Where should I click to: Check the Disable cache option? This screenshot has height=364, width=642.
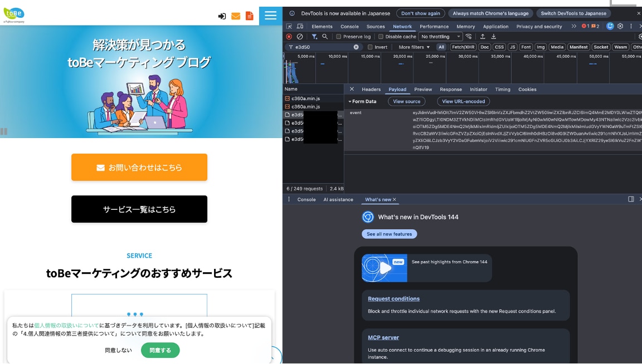[x=381, y=37]
